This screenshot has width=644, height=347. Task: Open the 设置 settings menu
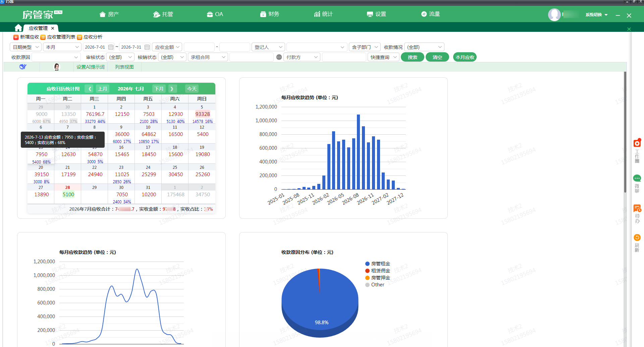(376, 14)
